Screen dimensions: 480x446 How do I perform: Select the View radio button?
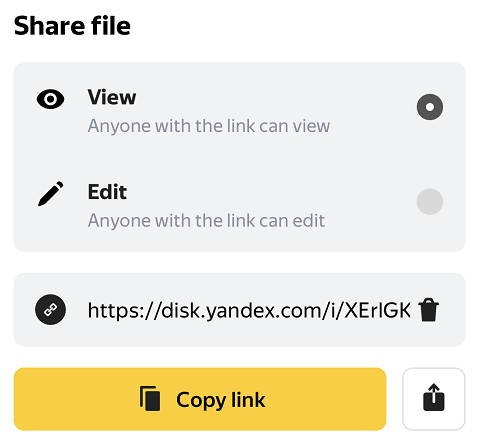[x=430, y=107]
